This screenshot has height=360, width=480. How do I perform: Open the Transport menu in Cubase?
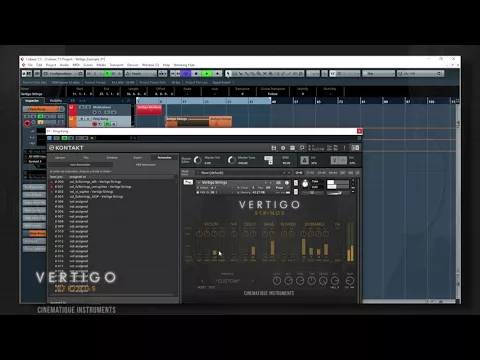pyautogui.click(x=116, y=65)
